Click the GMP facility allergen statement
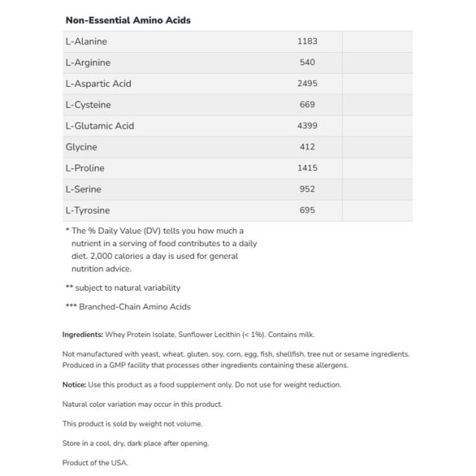This screenshot has height=476, width=476. click(205, 365)
